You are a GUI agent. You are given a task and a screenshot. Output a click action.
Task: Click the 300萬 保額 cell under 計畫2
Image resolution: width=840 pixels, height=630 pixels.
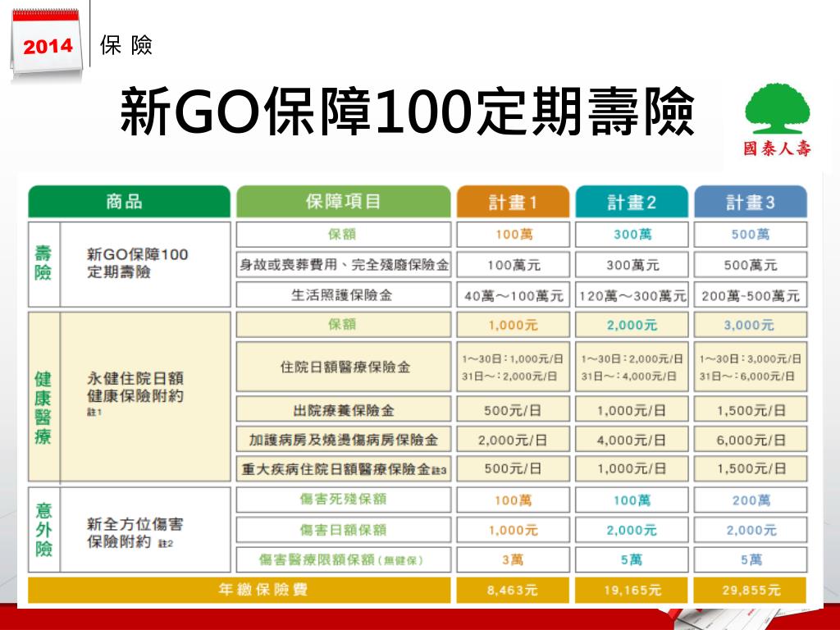pyautogui.click(x=632, y=235)
